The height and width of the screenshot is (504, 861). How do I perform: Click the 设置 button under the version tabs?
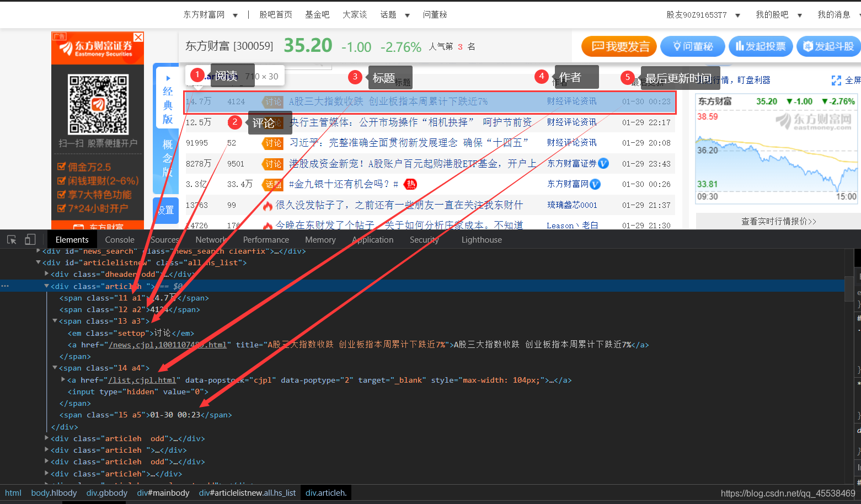pyautogui.click(x=165, y=210)
